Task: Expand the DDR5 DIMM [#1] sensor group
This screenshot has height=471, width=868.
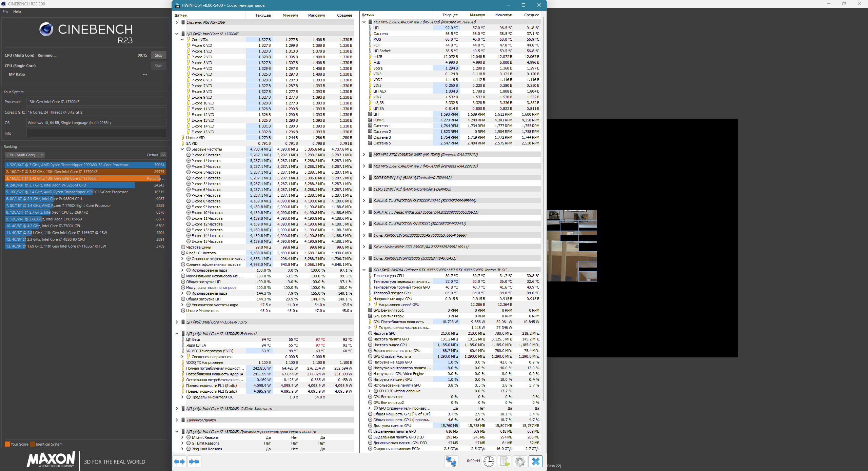Action: [364, 178]
